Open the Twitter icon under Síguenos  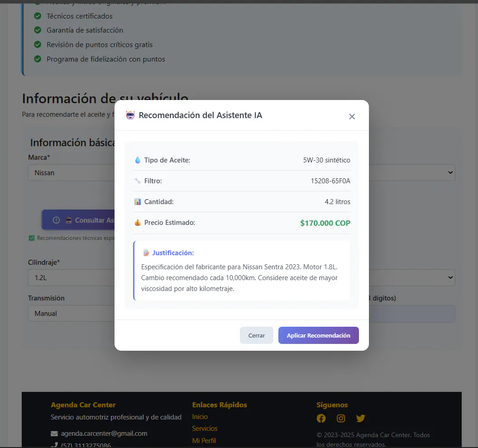[361, 419]
